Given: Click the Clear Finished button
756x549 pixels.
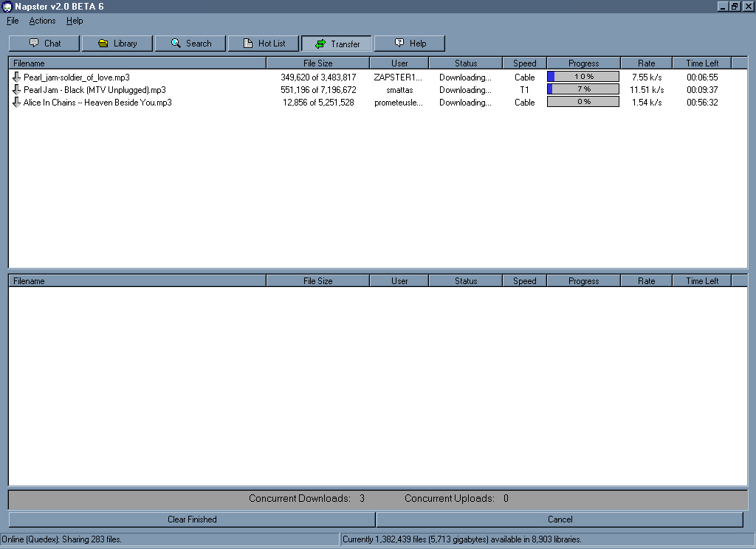Looking at the screenshot, I should point(192,519).
